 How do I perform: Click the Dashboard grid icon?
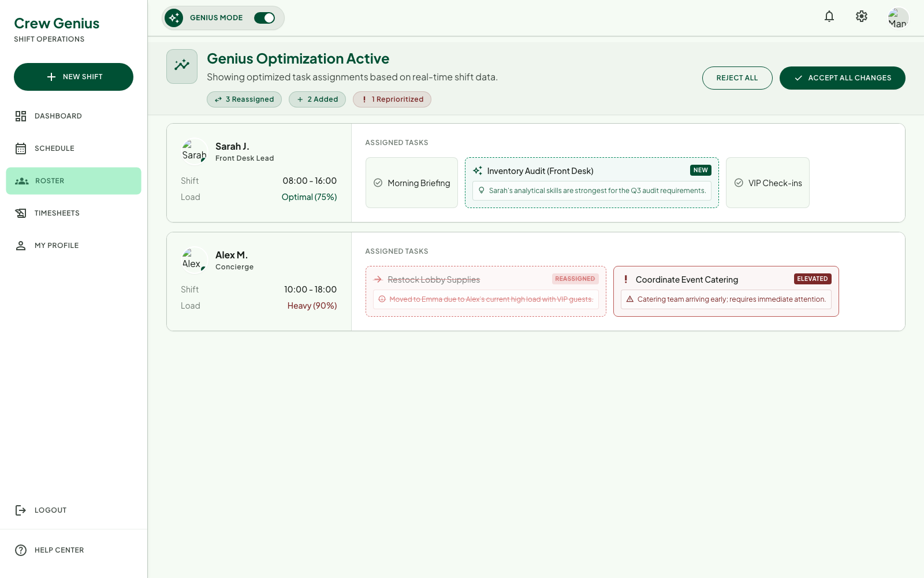pyautogui.click(x=21, y=116)
